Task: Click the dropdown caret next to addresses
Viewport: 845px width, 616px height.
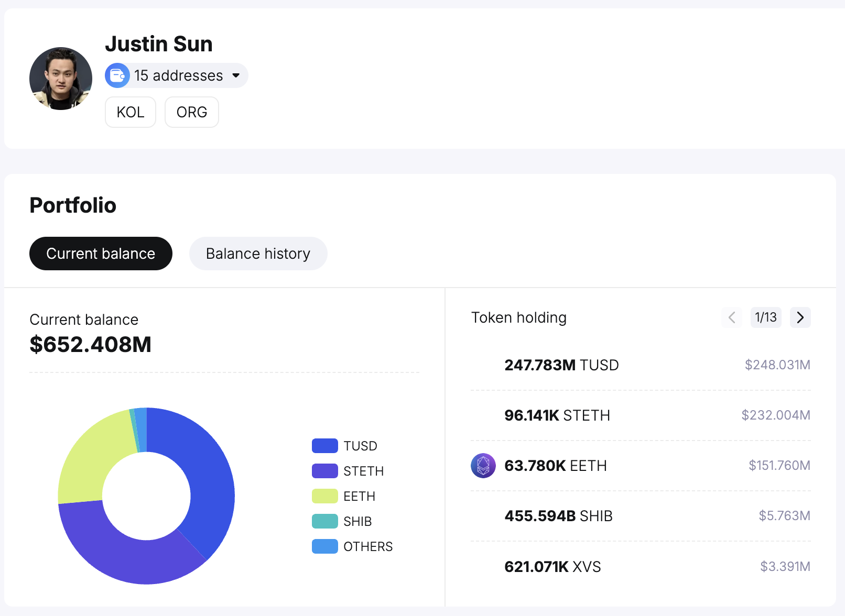Action: coord(236,75)
